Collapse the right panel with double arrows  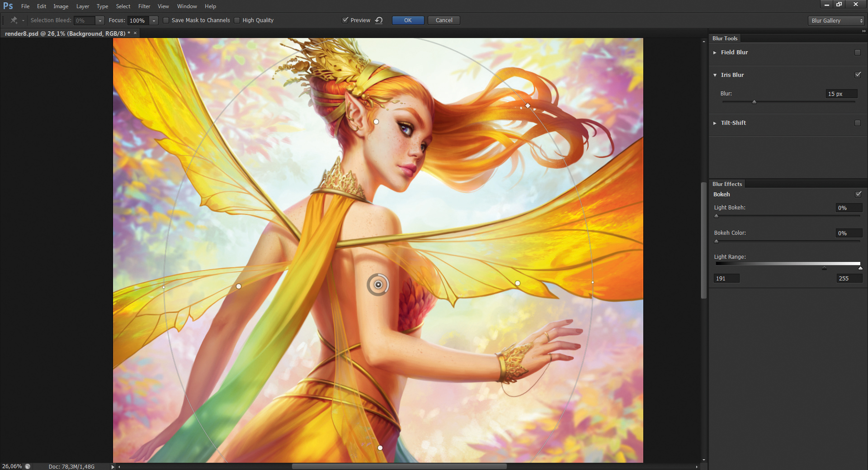(863, 31)
